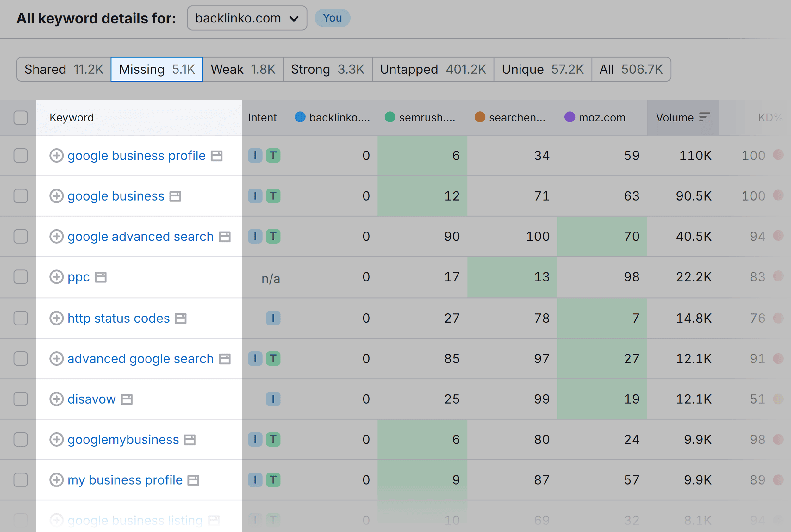Image resolution: width=791 pixels, height=532 pixels.
Task: Click the moz.com purple legend dot
Action: [570, 117]
